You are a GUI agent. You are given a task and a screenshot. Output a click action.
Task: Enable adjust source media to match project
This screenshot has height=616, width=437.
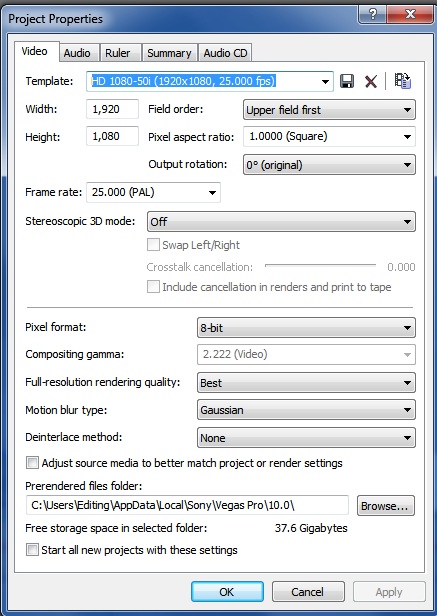[32, 463]
